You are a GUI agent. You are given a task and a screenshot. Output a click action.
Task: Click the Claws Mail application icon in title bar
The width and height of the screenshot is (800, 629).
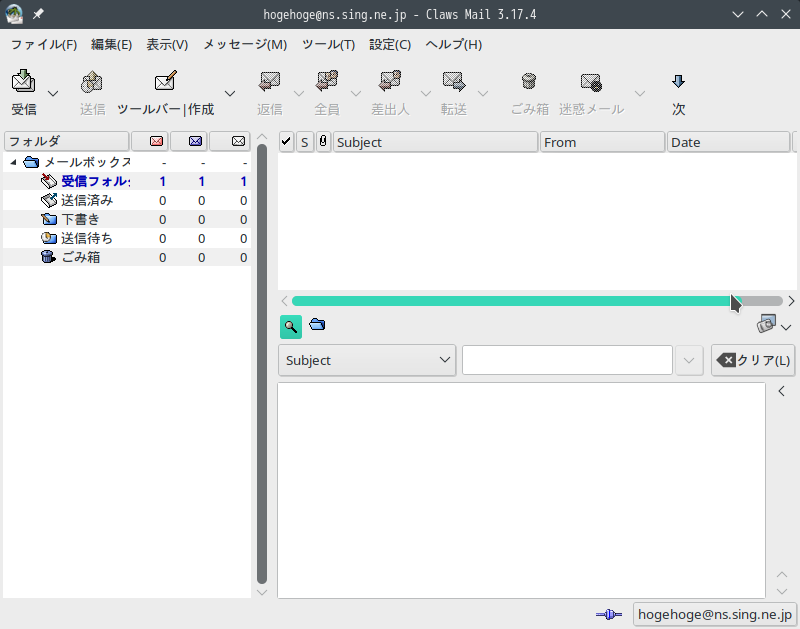[x=14, y=14]
